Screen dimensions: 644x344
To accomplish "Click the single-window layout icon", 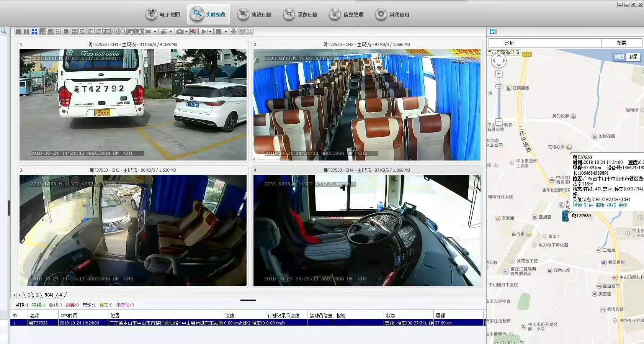I will (18, 31).
